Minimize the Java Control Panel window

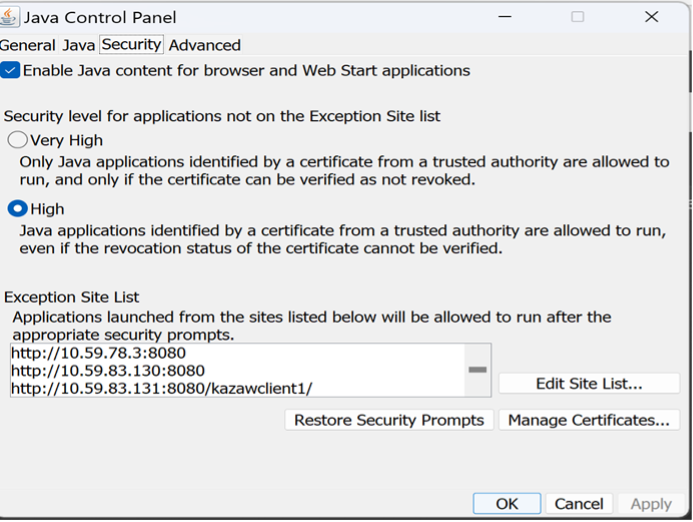tap(505, 17)
